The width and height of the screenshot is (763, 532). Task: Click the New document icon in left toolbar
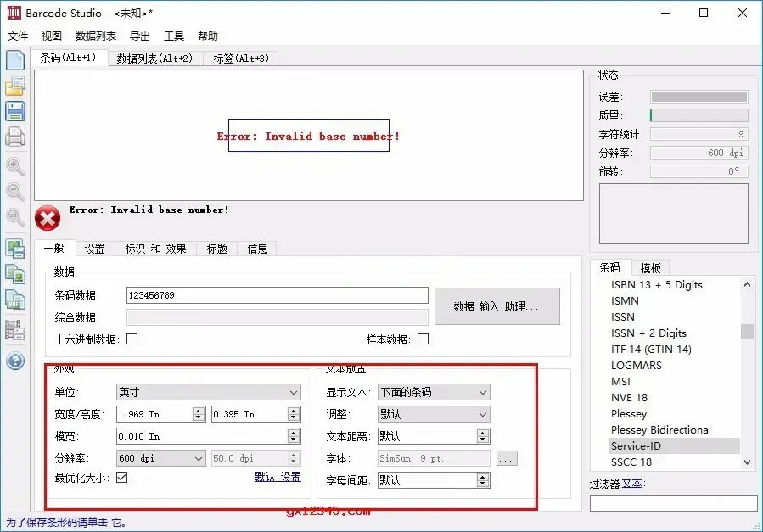pyautogui.click(x=15, y=59)
